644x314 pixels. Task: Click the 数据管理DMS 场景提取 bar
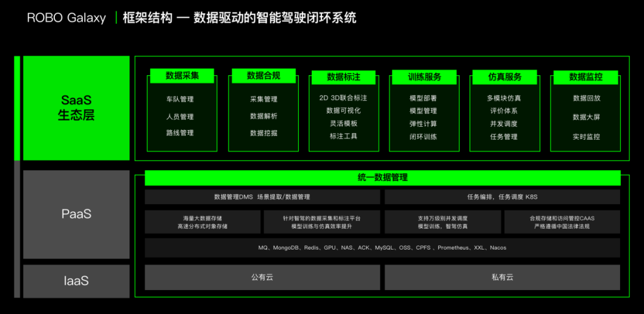pos(262,197)
